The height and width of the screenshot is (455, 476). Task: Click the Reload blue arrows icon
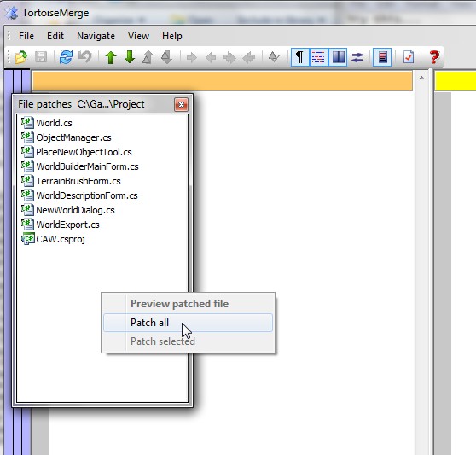pos(66,57)
